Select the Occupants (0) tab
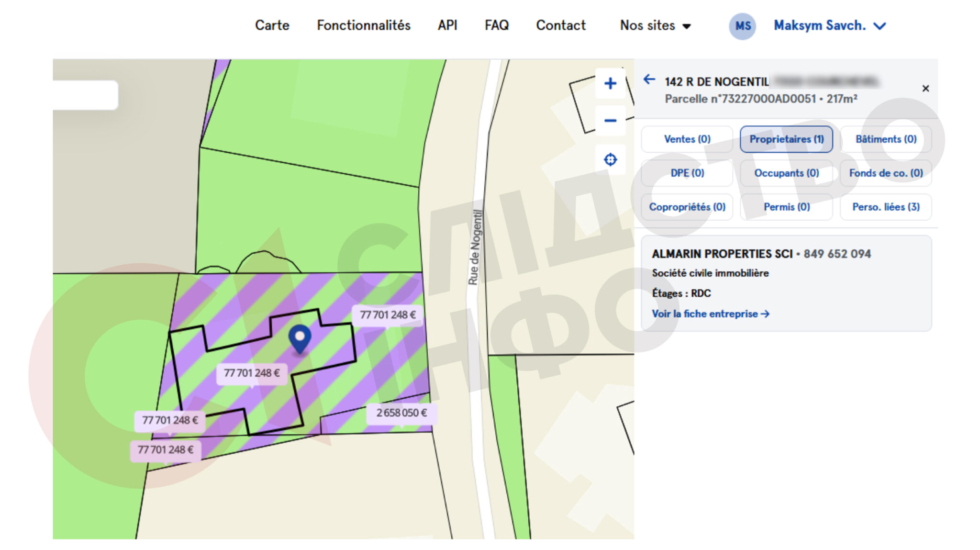The width and height of the screenshot is (980, 550). click(786, 173)
